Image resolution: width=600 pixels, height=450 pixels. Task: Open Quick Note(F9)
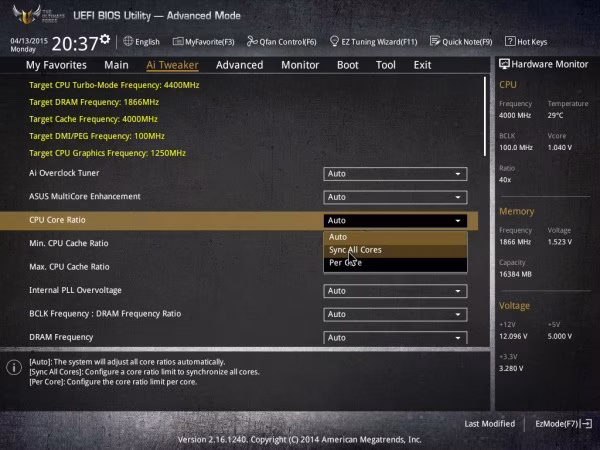(x=461, y=42)
